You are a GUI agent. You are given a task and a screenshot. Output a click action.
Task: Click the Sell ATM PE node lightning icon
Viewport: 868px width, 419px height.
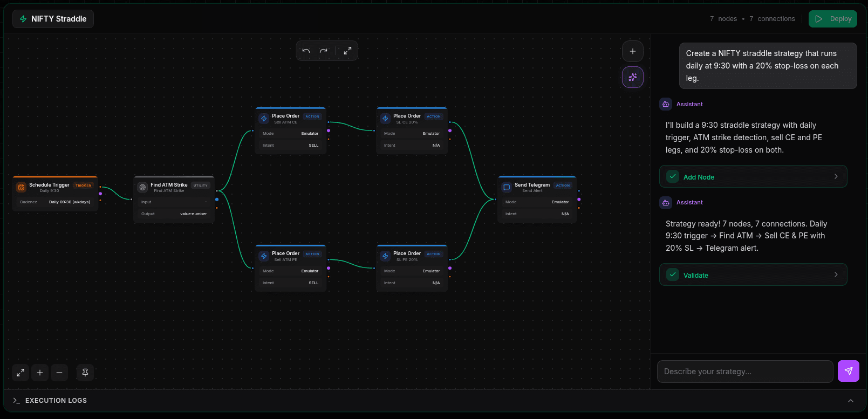[264, 256]
